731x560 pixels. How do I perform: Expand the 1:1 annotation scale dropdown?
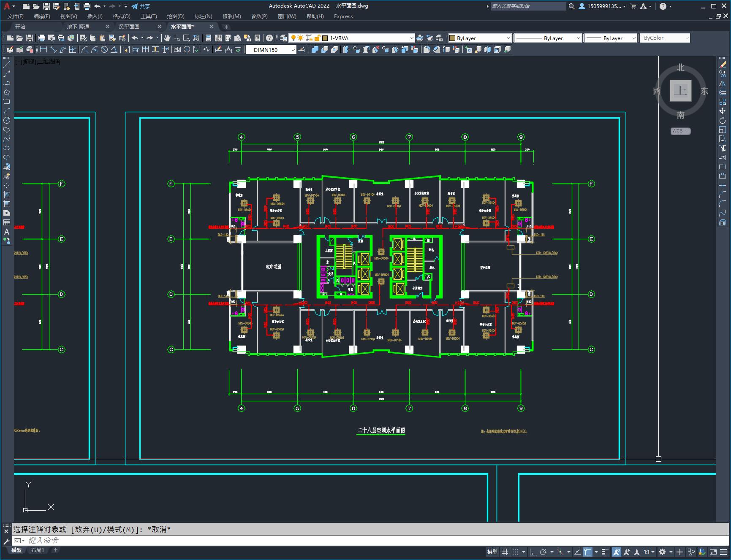(x=649, y=552)
